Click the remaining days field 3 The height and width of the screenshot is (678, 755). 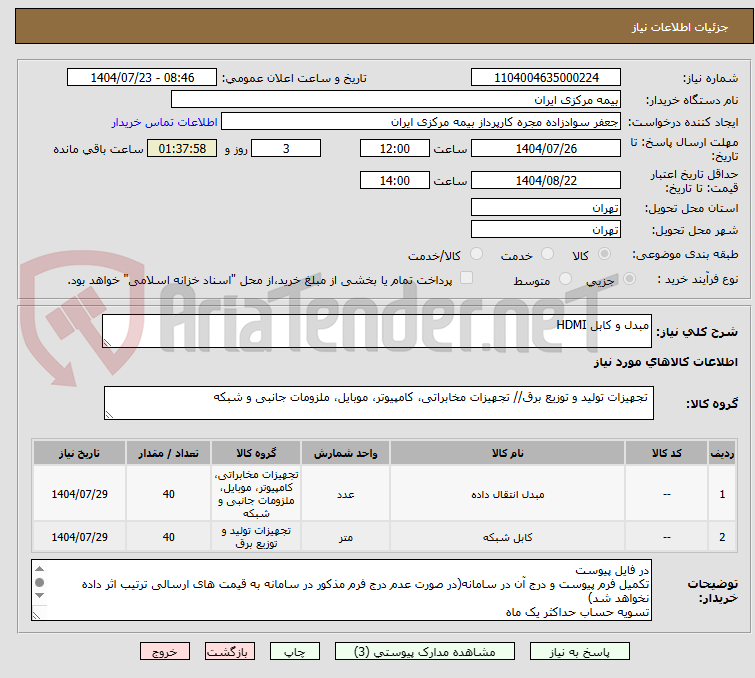pyautogui.click(x=286, y=148)
